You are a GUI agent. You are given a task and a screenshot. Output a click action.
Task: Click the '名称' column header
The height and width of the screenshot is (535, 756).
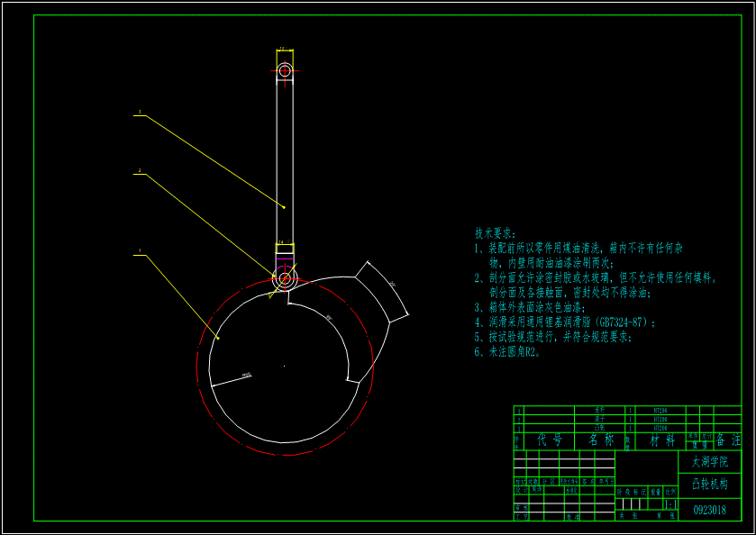point(601,440)
